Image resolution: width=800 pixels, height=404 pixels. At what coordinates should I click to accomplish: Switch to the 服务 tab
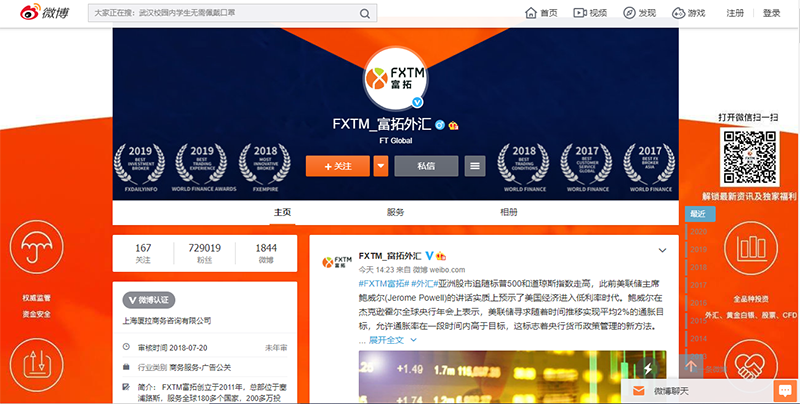click(x=395, y=212)
